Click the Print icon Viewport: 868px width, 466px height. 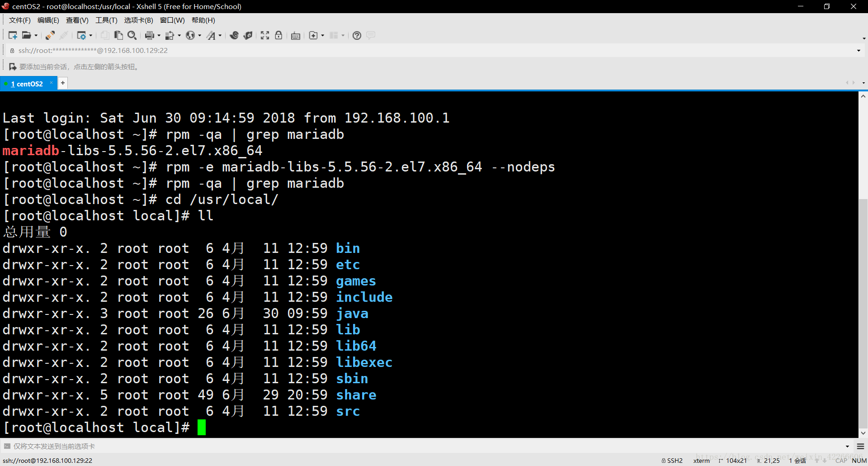(150, 35)
